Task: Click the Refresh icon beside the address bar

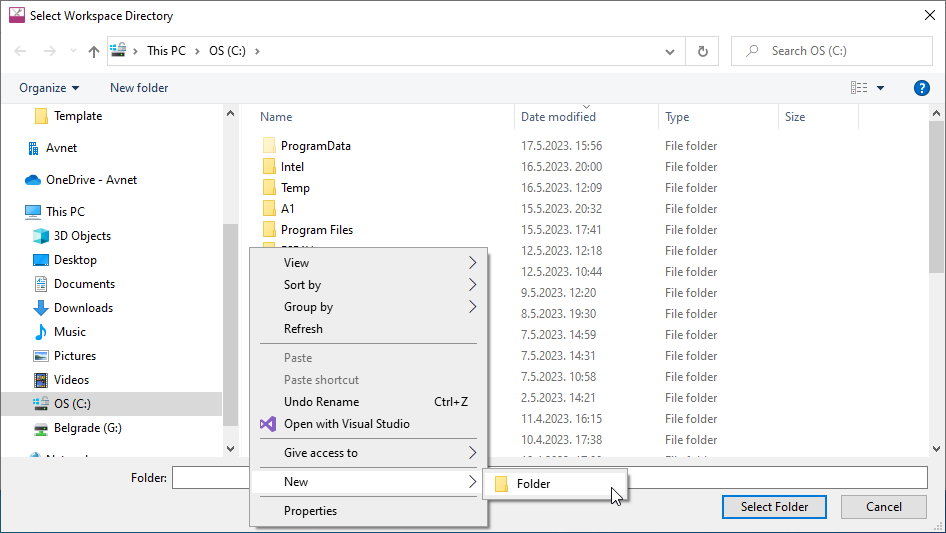Action: click(x=703, y=51)
